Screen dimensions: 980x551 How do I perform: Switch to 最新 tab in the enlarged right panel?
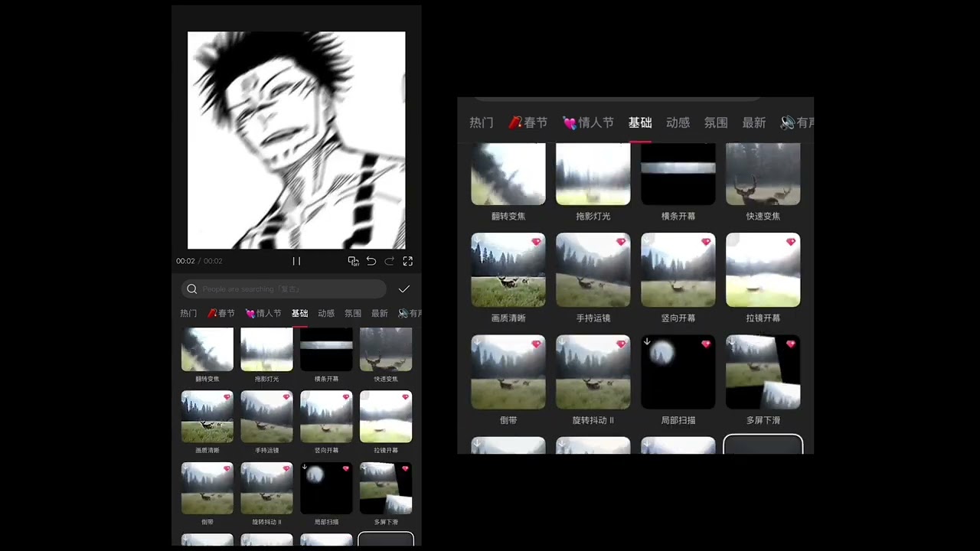(x=754, y=122)
